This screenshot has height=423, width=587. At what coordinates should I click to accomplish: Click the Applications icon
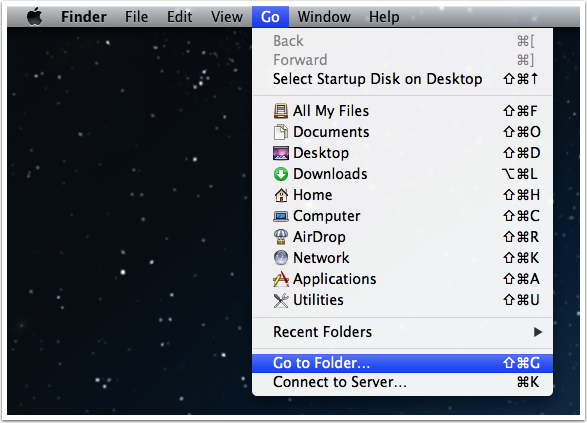pos(281,279)
